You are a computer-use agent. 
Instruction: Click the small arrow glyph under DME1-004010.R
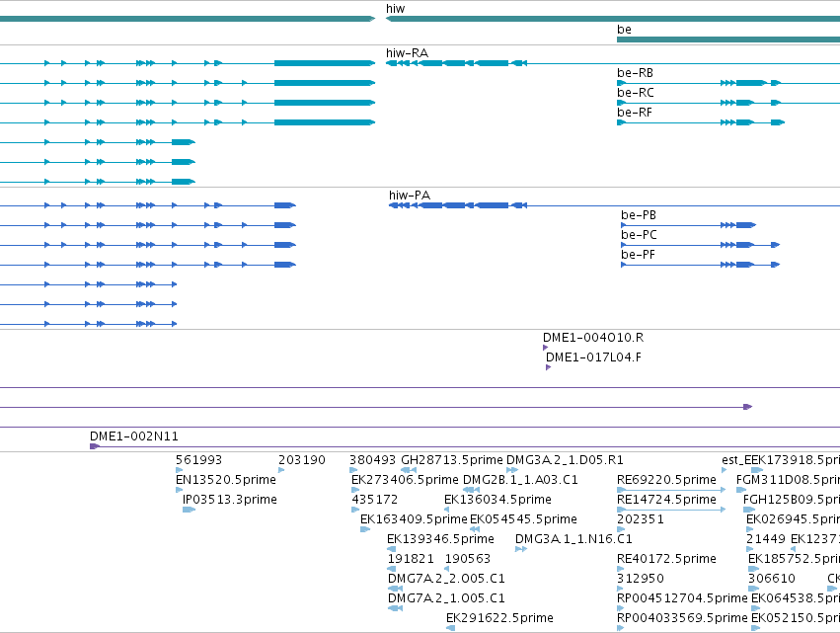click(545, 348)
